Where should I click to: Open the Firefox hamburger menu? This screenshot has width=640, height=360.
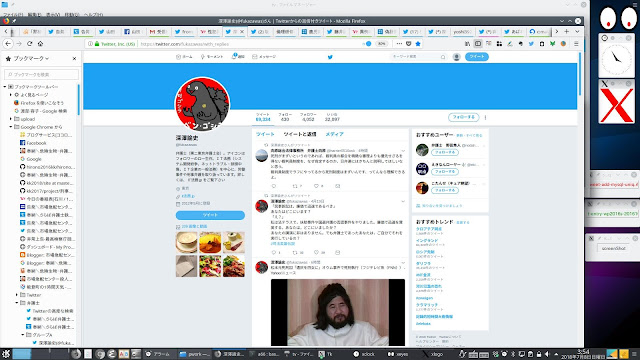[576, 44]
